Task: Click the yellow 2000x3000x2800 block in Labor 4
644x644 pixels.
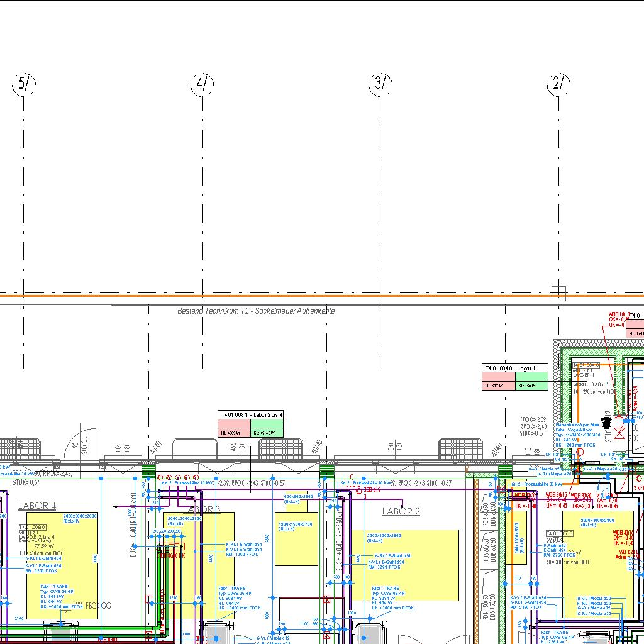Action: click(x=62, y=566)
